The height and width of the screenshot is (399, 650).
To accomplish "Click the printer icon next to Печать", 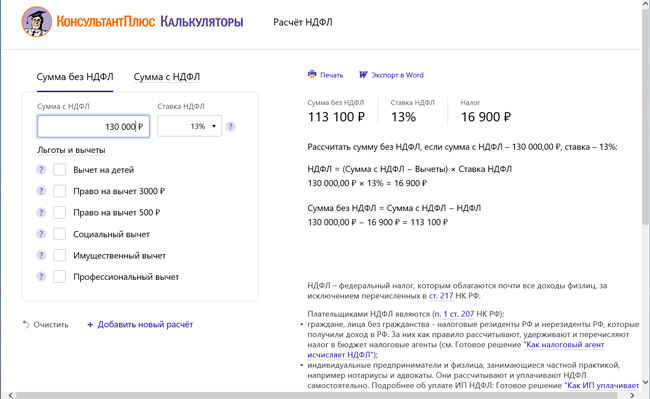I will 312,74.
